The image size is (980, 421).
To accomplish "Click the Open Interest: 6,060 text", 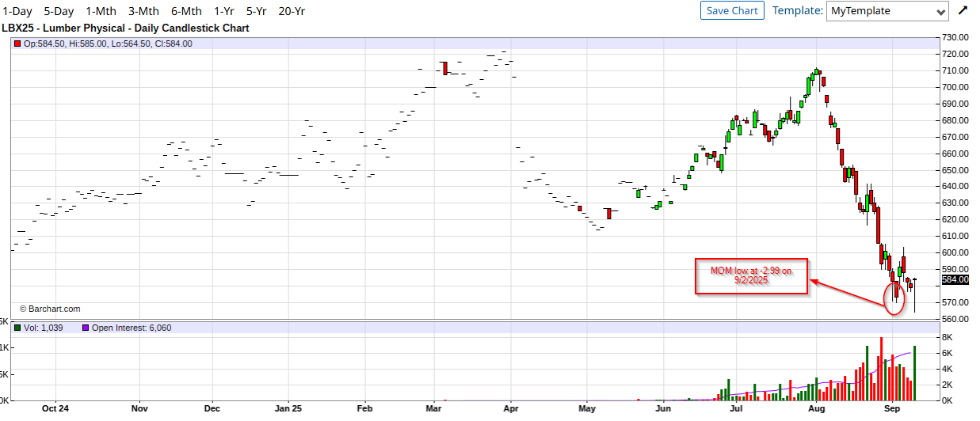I will tap(132, 328).
